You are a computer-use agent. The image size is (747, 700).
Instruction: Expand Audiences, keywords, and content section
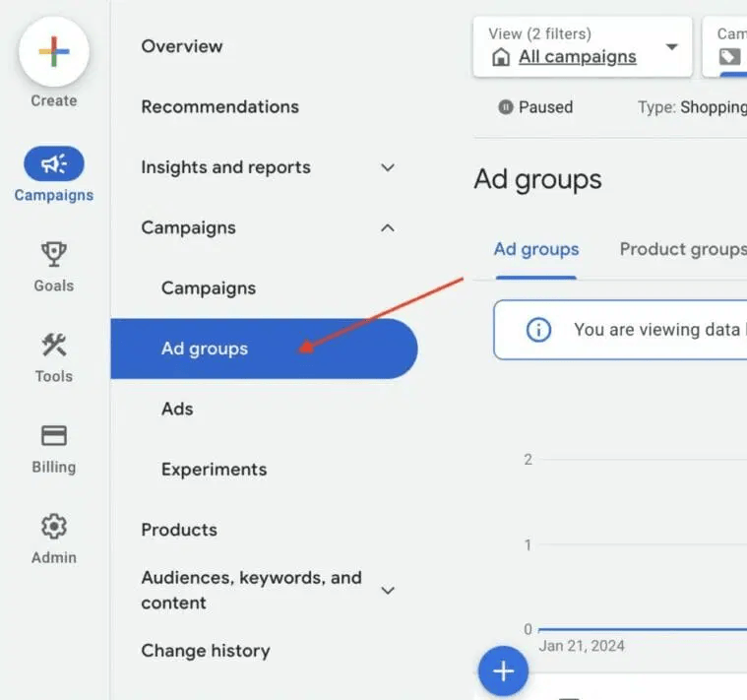tap(388, 590)
